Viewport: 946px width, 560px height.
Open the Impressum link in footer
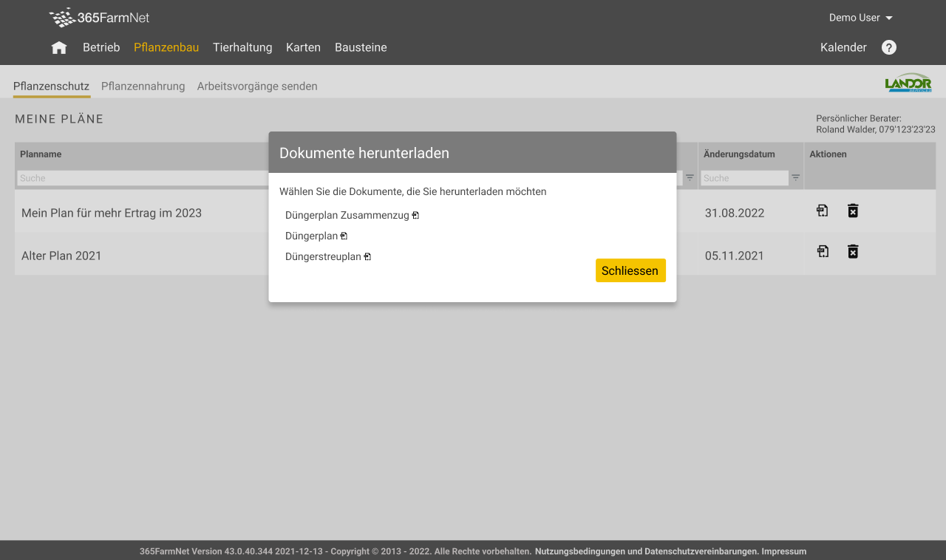click(784, 551)
